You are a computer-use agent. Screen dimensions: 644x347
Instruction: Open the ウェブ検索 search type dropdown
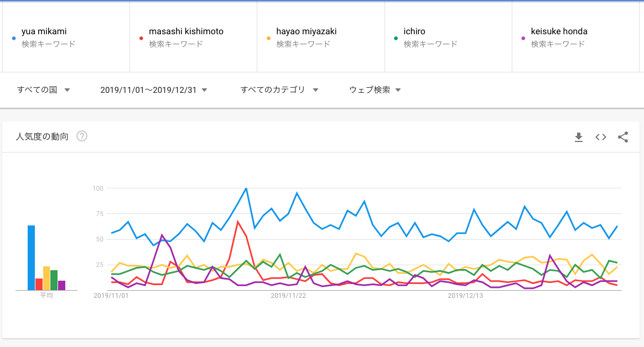click(375, 90)
